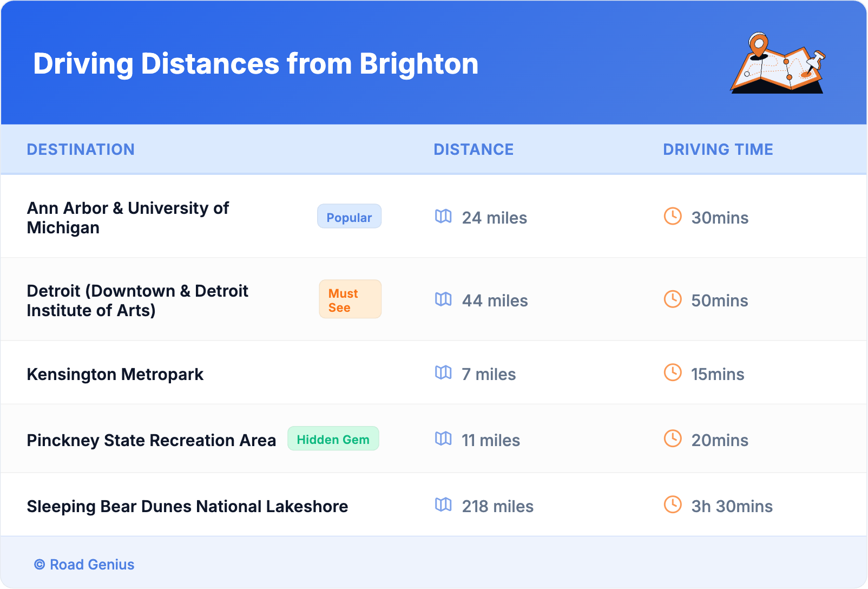Select Kensington Metropark destination

[x=115, y=374]
